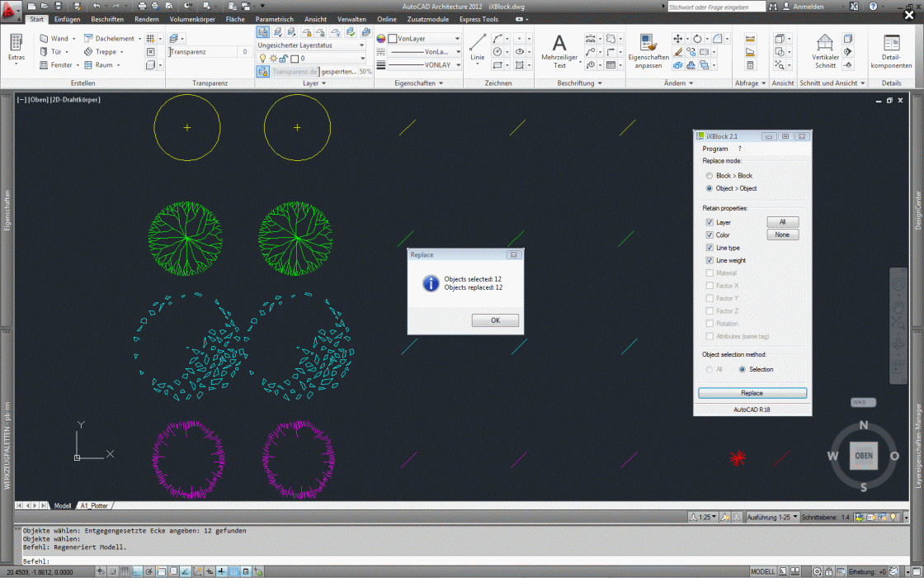Image resolution: width=924 pixels, height=578 pixels.
Task: Open the Ausführung 1-25 dropdown
Action: coord(772,517)
